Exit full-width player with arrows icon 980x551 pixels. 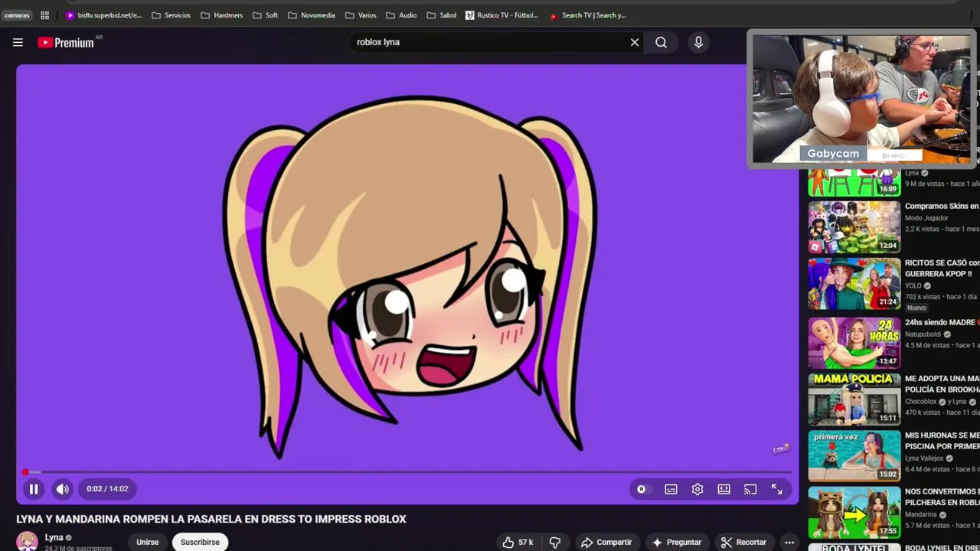tap(776, 490)
